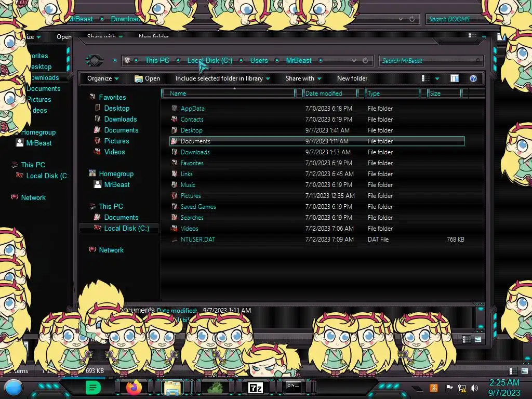The width and height of the screenshot is (532, 399).
Task: Click the Start orb button
Action: tap(13, 389)
